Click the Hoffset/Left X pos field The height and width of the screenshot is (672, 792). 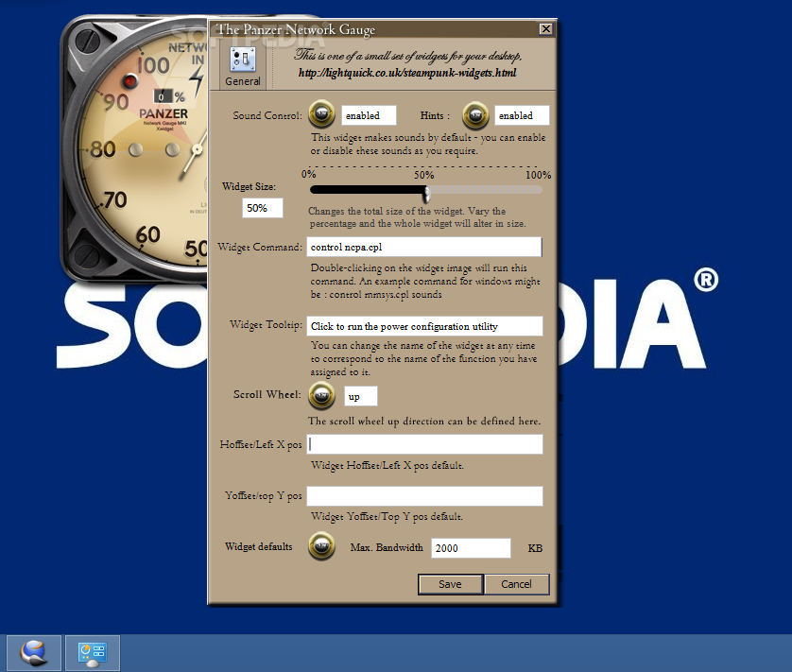coord(424,444)
